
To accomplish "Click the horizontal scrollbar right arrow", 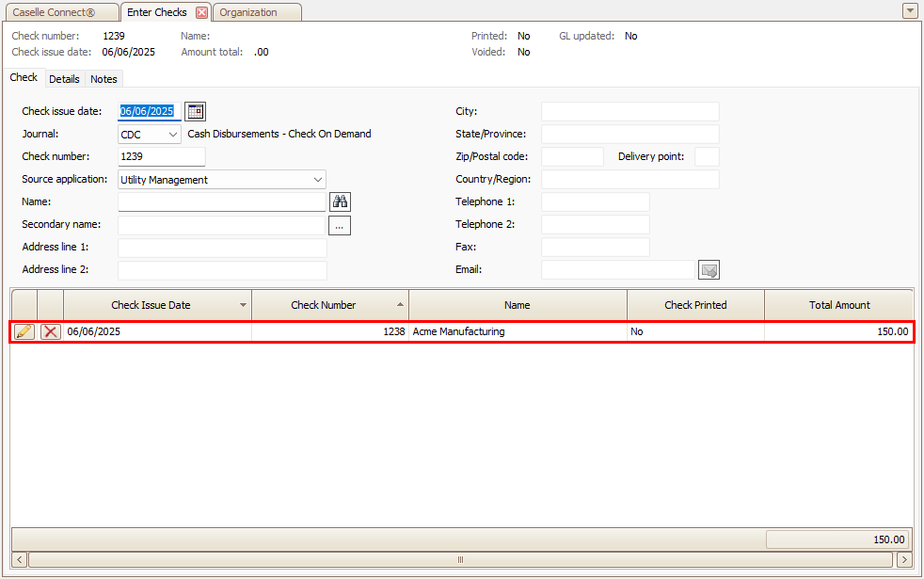I will click(904, 559).
